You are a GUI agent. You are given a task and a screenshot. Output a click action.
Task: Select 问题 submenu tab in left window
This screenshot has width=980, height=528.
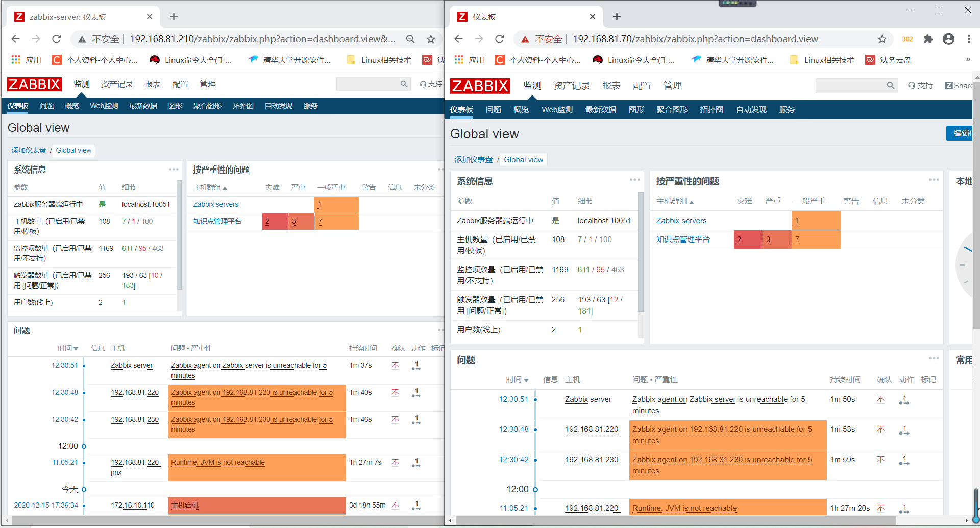[x=46, y=106]
